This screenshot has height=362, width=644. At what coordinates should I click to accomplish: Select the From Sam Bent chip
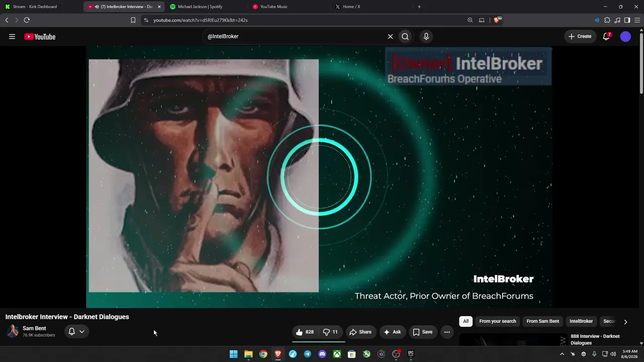(x=543, y=321)
